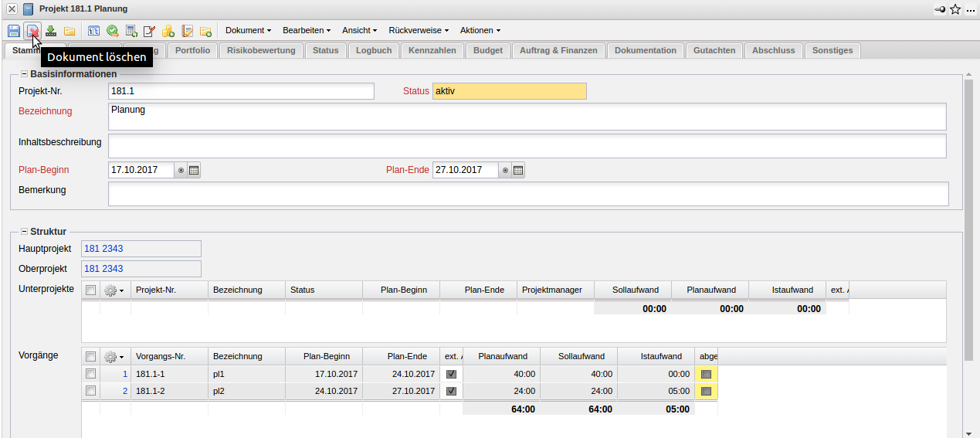Click the yellow Status field showing aktiv
This screenshot has height=438, width=980.
click(510, 91)
